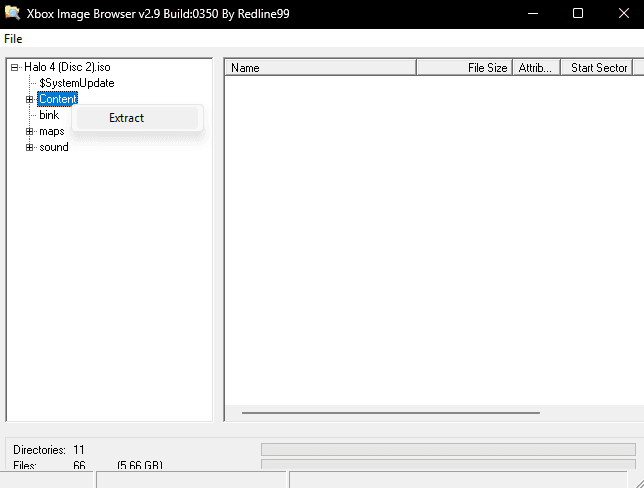The width and height of the screenshot is (644, 488).
Task: Expand the sound folder node
Action: [x=29, y=147]
